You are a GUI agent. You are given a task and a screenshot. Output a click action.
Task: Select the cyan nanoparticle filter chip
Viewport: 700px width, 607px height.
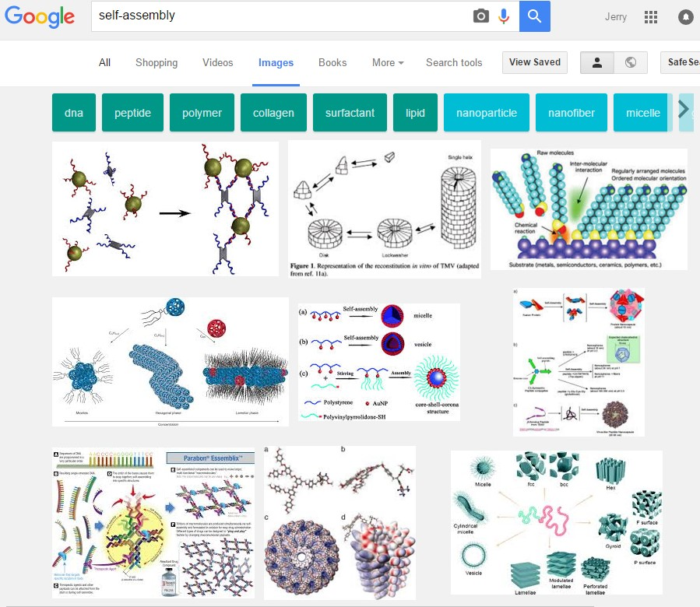tap(486, 113)
